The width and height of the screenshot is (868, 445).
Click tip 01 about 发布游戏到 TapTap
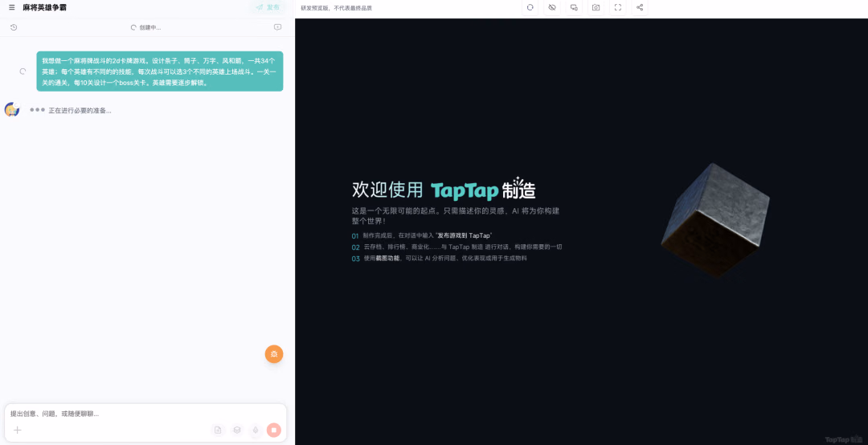click(423, 236)
